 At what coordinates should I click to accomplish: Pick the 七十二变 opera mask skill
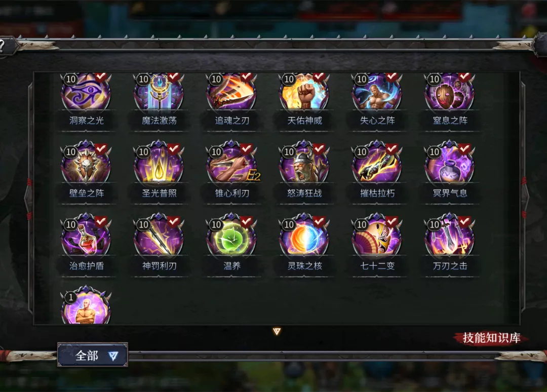pos(377,236)
